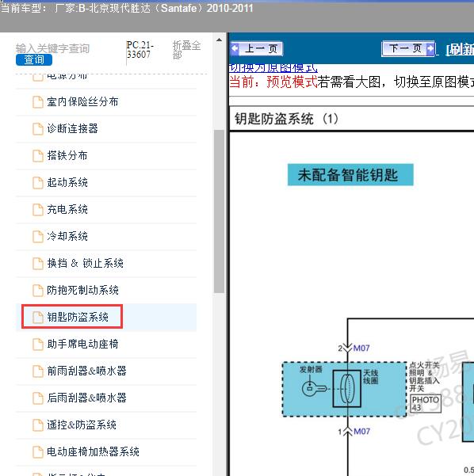Click right arrow icon on 下一页 button
This screenshot has height=476, width=474.
coord(430,48)
